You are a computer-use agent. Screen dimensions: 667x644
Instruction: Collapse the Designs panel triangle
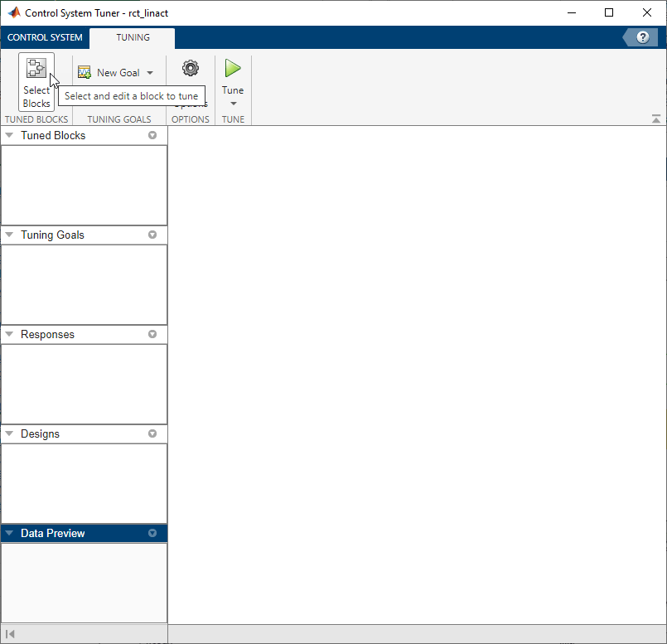coord(9,433)
